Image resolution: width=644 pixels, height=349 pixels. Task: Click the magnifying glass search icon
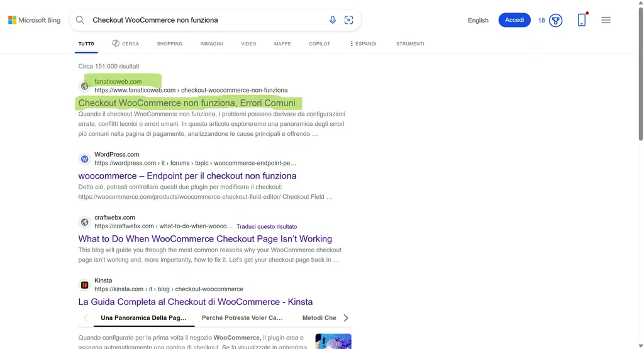point(80,20)
